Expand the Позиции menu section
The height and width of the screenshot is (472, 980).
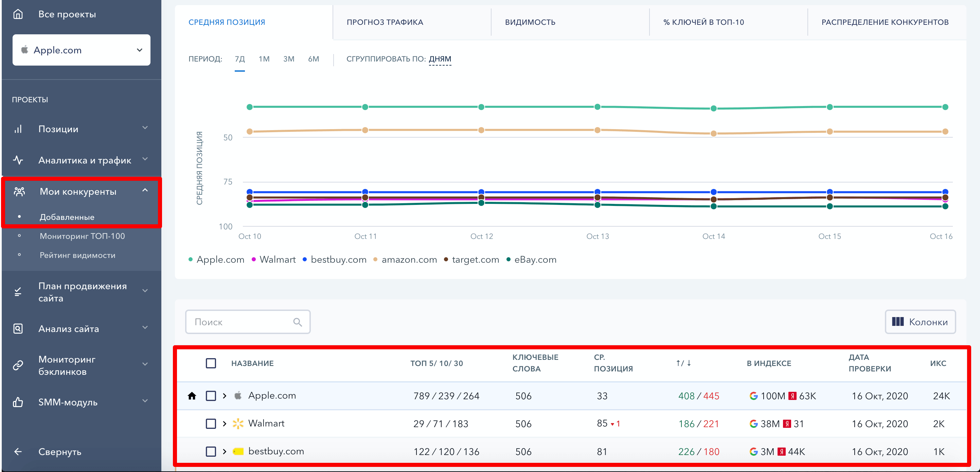[x=145, y=128]
